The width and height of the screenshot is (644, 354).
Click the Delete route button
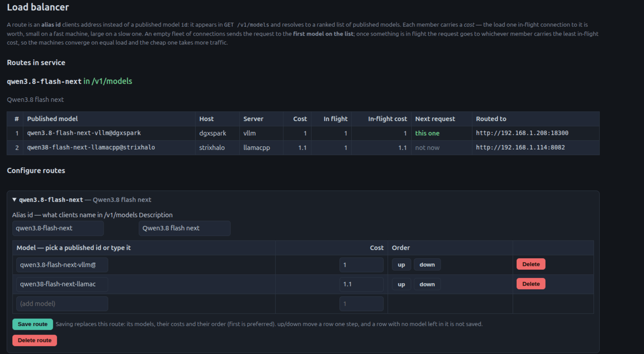[x=34, y=341]
